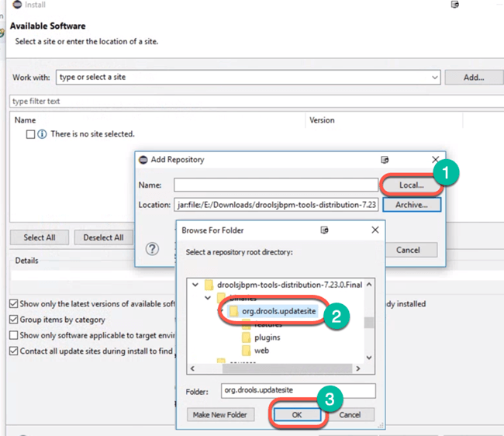Click the Name column header

26,120
